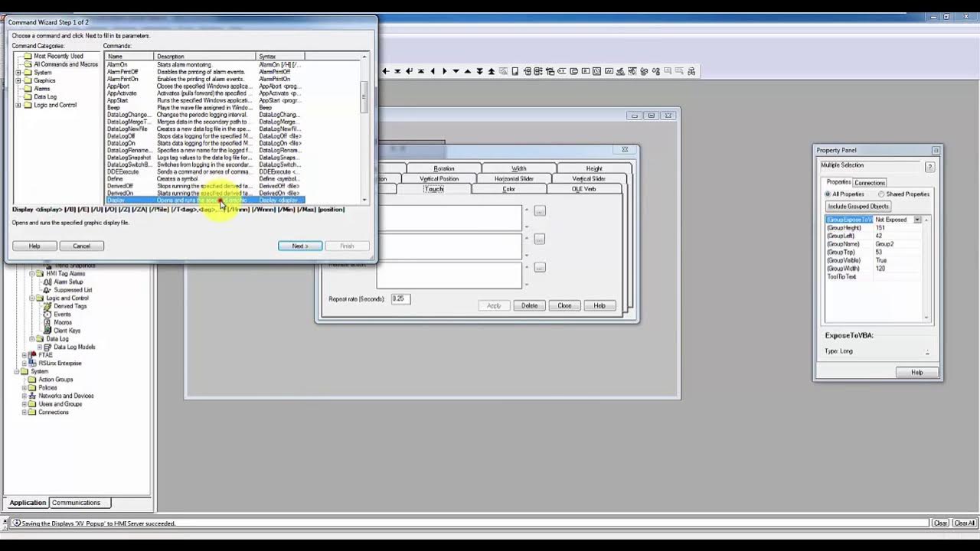Select the FTAE server icon
The width and height of the screenshot is (980, 551).
[x=32, y=355]
